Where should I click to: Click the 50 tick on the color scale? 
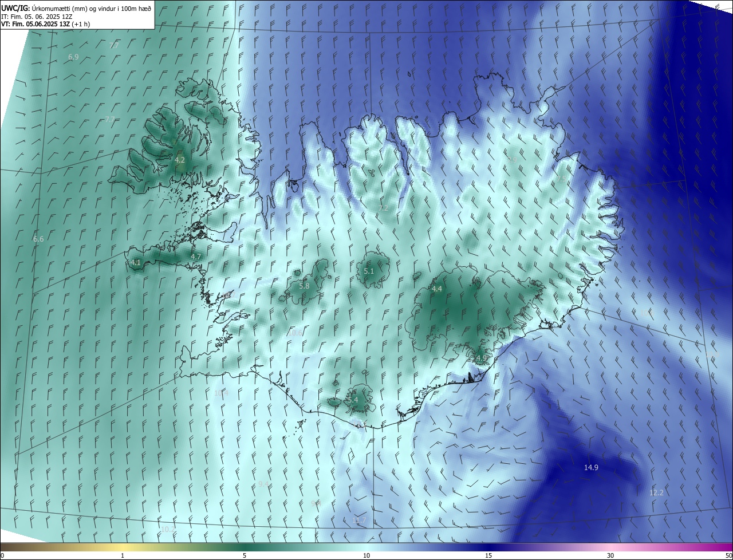point(728,555)
